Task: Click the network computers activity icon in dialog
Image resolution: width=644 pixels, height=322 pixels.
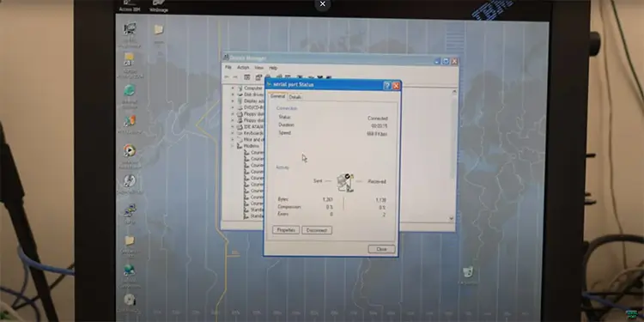Action: [345, 182]
